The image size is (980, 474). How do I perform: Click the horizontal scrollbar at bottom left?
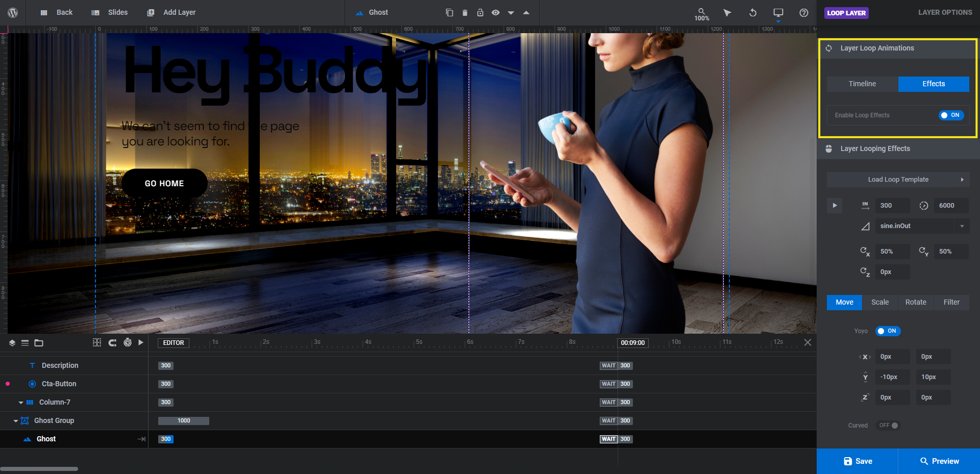(x=39, y=469)
